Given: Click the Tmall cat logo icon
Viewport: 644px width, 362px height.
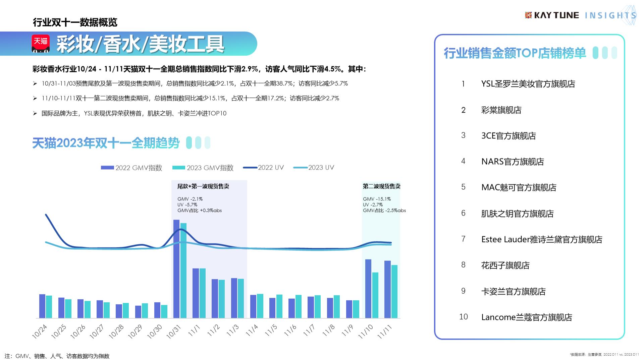Looking at the screenshot, I should 41,44.
